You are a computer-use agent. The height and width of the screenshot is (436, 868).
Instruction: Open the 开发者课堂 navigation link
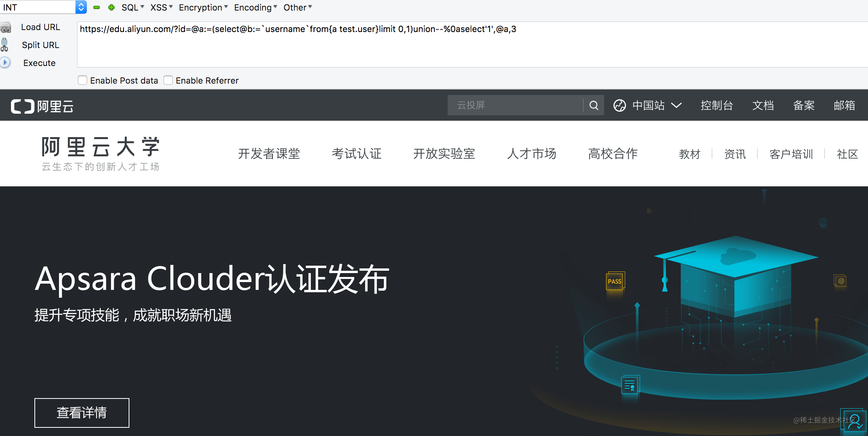[x=269, y=154]
